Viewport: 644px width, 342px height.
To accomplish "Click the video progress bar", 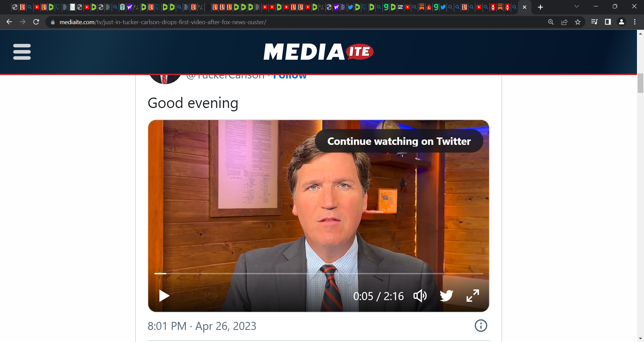I will coord(319,274).
